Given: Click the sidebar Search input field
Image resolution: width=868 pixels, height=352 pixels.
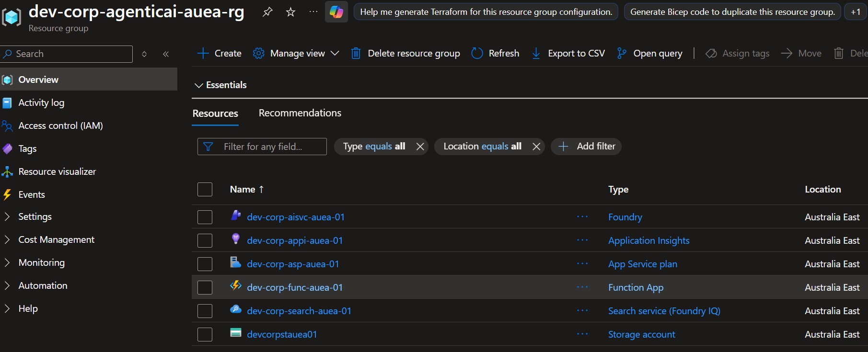Looking at the screenshot, I should [67, 54].
